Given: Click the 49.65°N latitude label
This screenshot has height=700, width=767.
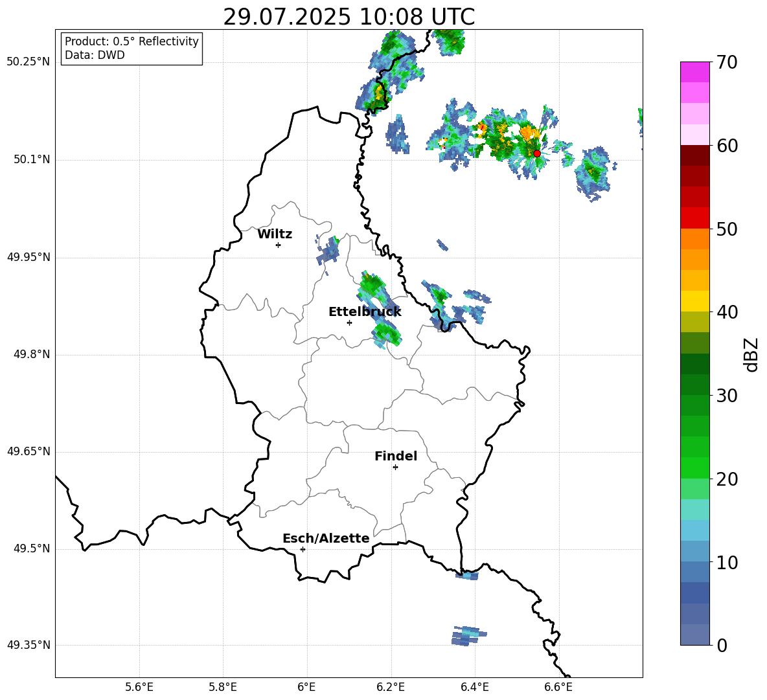Looking at the screenshot, I should click(29, 451).
